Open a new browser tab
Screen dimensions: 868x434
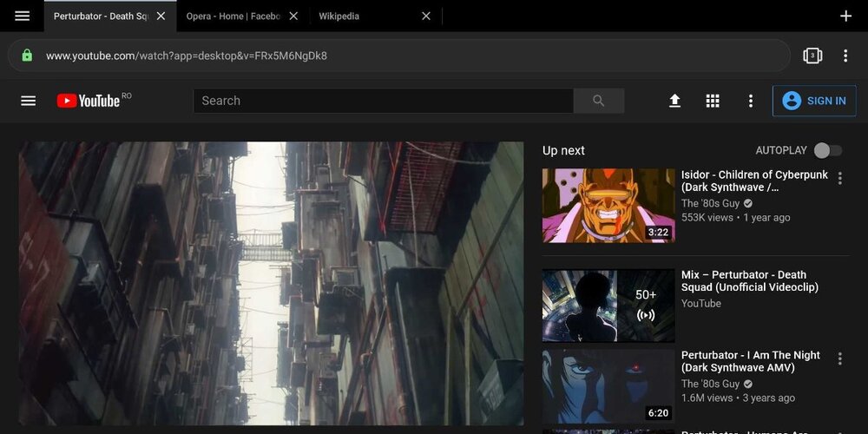tap(845, 16)
